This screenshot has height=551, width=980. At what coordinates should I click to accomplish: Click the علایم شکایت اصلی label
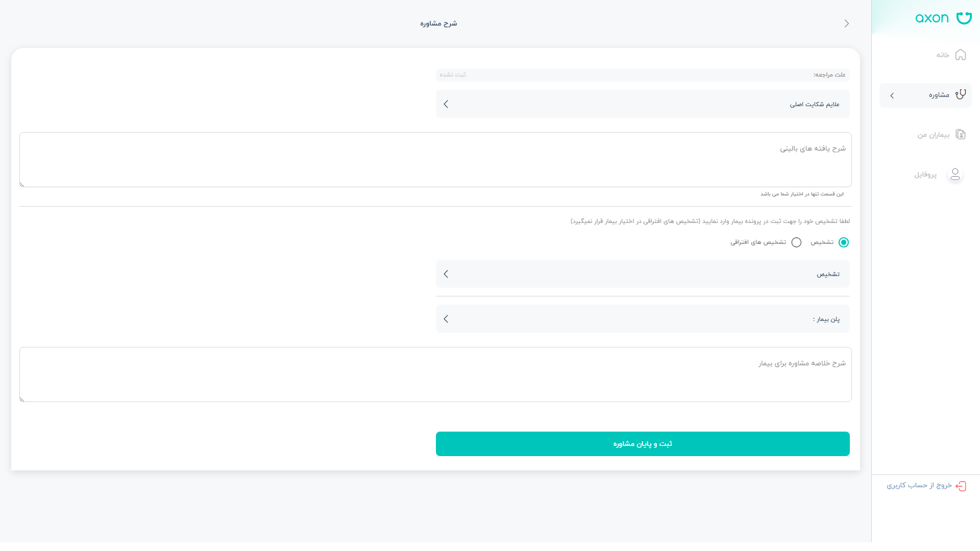point(815,104)
